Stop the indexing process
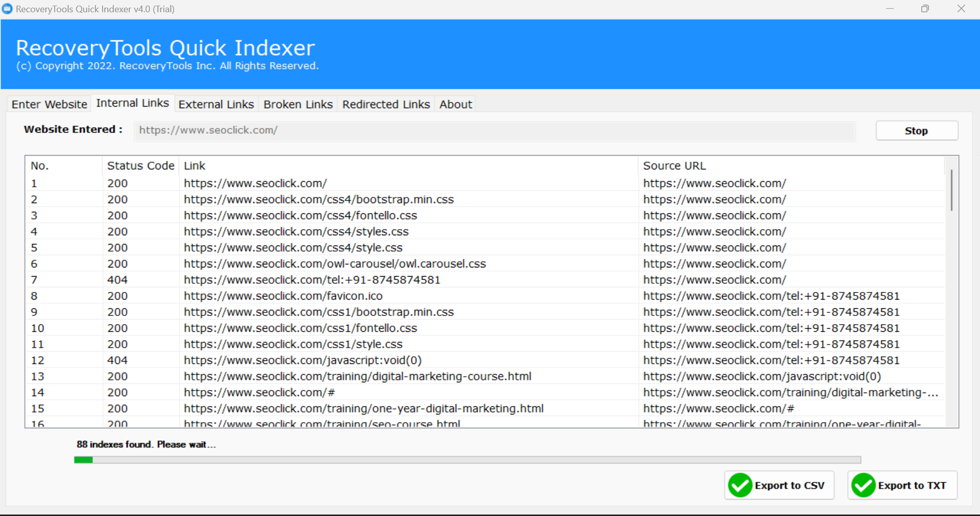This screenshot has width=980, height=516. 917,131
